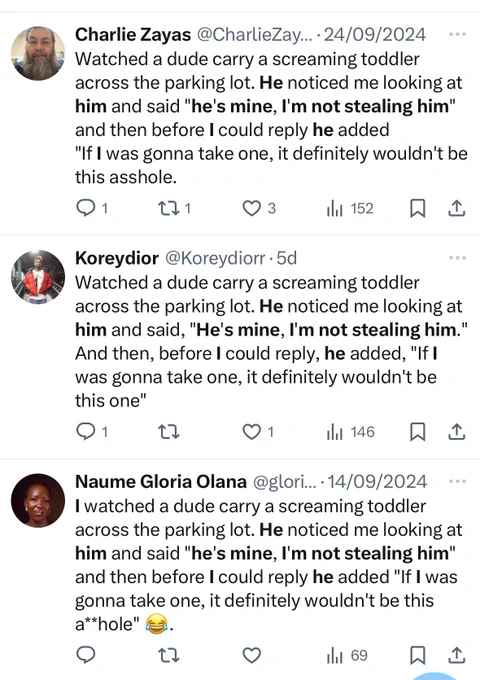480x680 pixels.
Task: Open the 14/09/2024 tweet timestamp
Action: point(377,482)
